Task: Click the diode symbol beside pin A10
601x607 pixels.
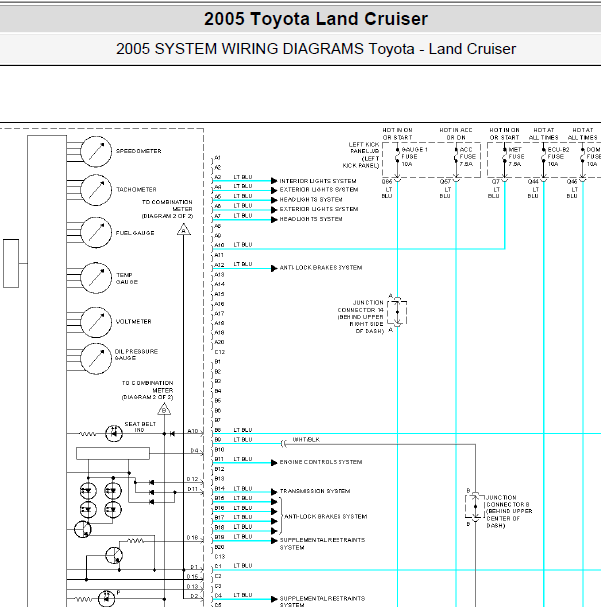Action: (172, 434)
